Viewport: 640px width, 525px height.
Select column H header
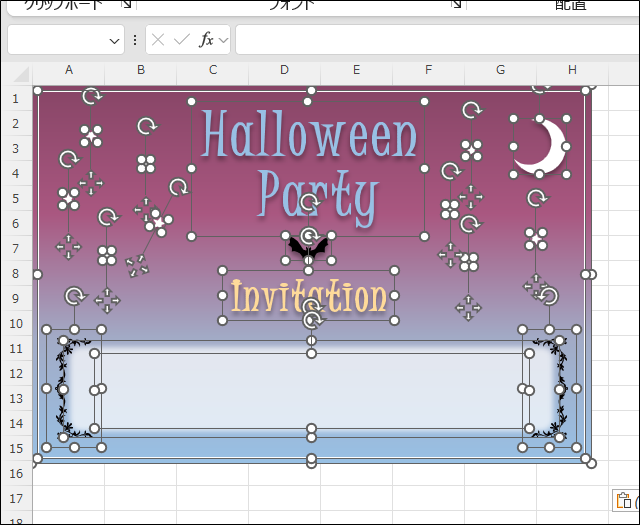[x=572, y=70]
